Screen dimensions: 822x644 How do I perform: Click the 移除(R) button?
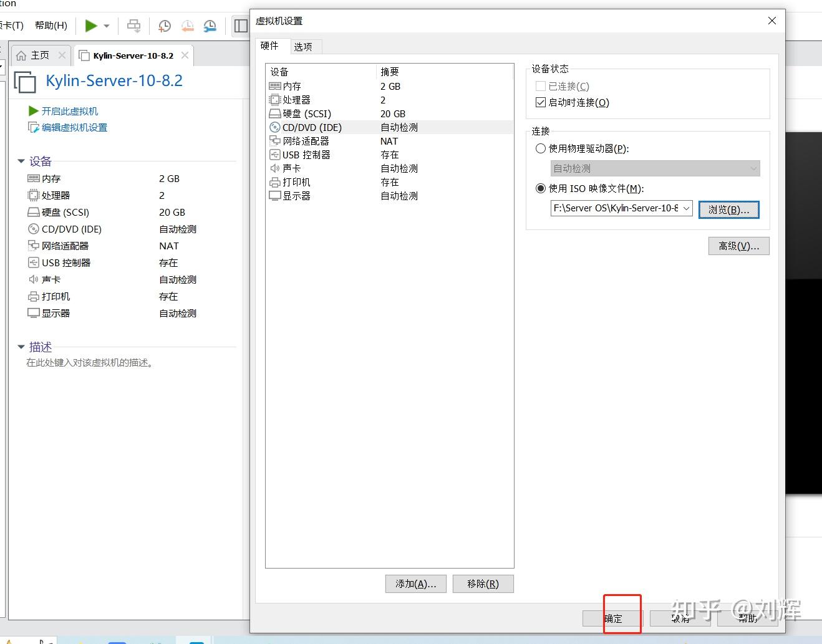coord(483,584)
